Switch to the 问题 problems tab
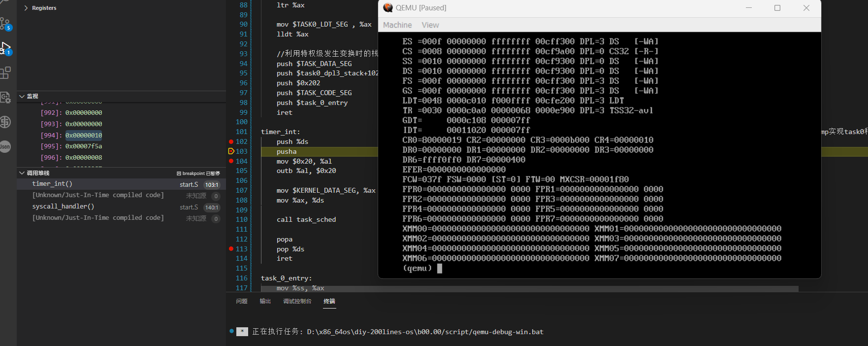 242,301
